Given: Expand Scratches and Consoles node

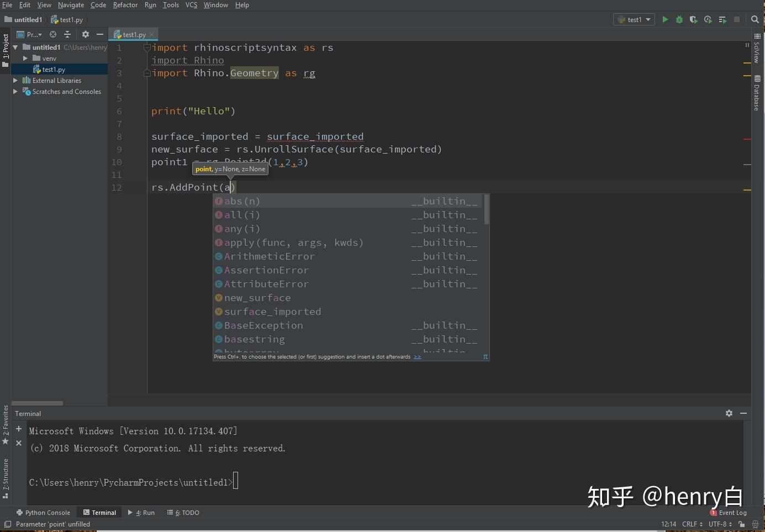Looking at the screenshot, I should pyautogui.click(x=15, y=92).
